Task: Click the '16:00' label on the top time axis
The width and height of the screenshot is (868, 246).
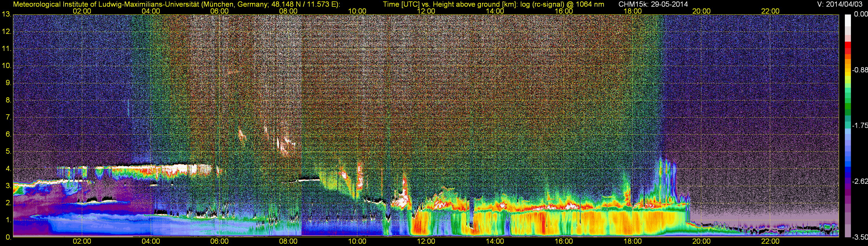Action: [564, 11]
